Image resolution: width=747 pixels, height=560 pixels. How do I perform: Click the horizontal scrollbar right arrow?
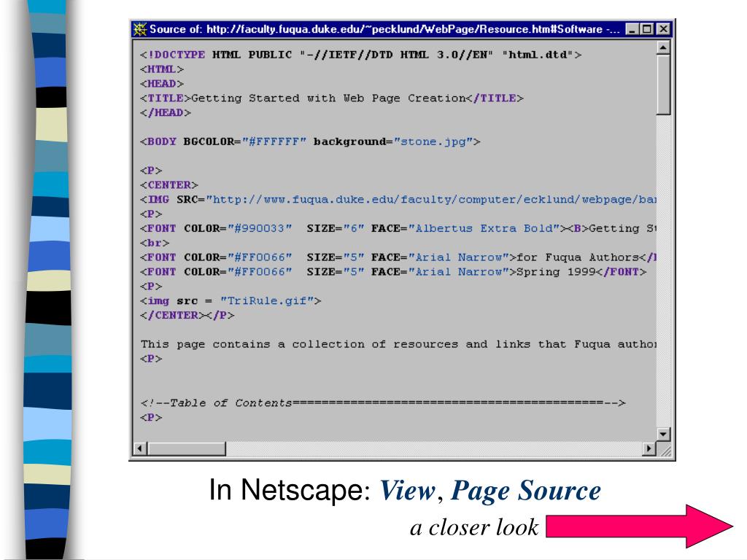coord(649,448)
